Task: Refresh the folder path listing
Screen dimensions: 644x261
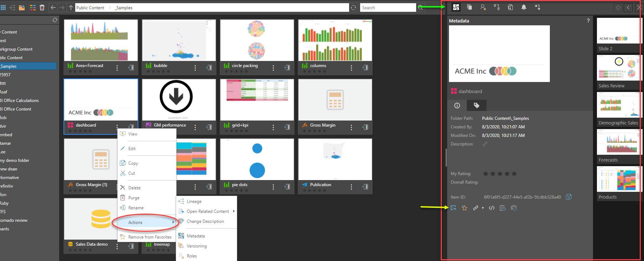Action: click(353, 7)
